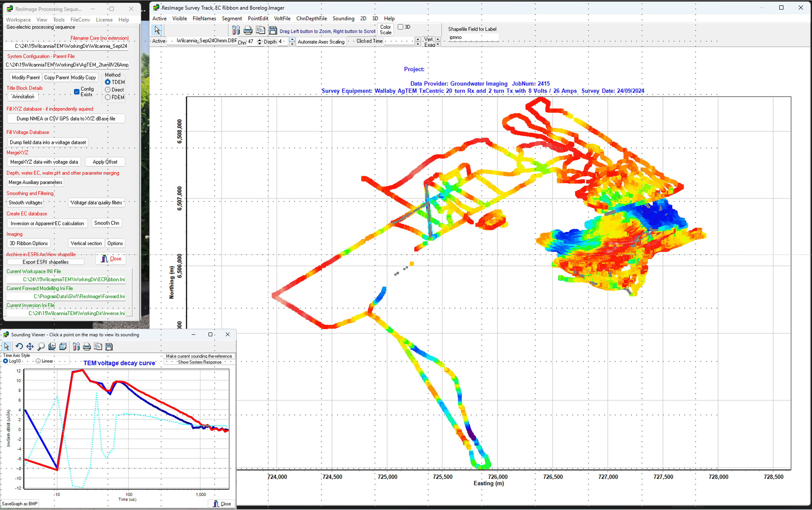Step Clicked Time up with its arrow
The height and width of the screenshot is (510, 812).
(x=418, y=39)
